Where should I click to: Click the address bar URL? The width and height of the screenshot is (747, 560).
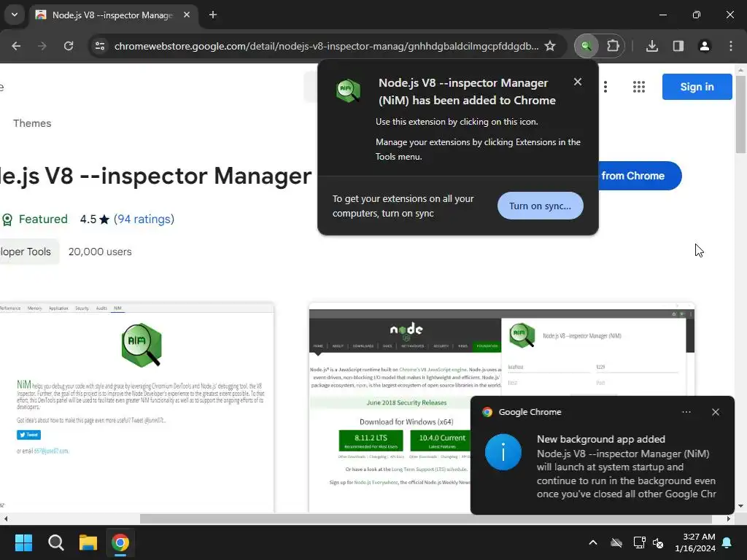(326, 46)
